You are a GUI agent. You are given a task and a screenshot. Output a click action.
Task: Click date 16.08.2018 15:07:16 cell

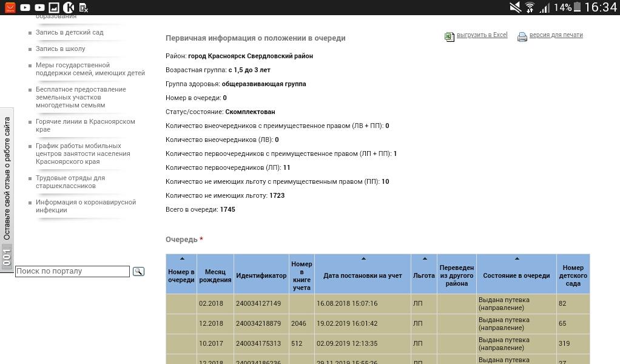coord(363,303)
